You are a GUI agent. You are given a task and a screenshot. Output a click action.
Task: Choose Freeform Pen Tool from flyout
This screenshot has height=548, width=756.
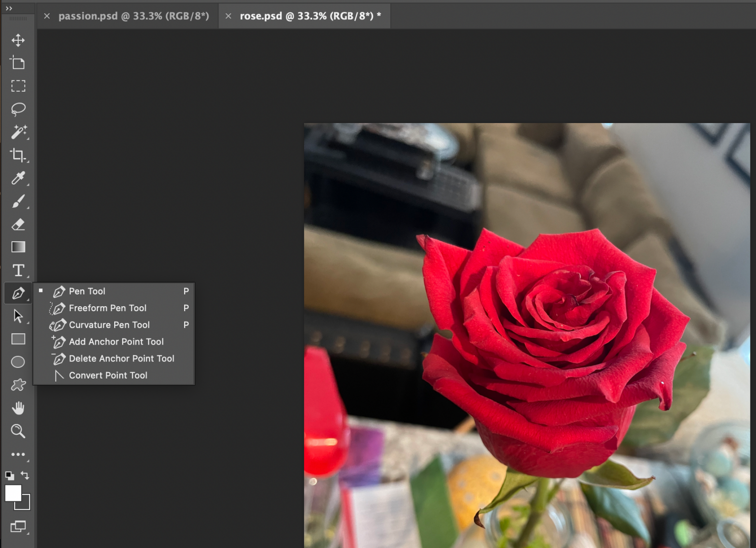[107, 308]
